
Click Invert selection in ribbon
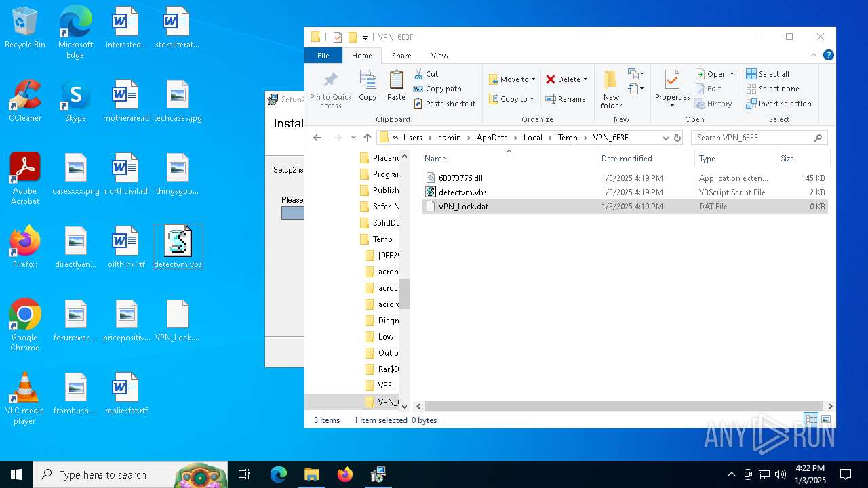click(778, 104)
